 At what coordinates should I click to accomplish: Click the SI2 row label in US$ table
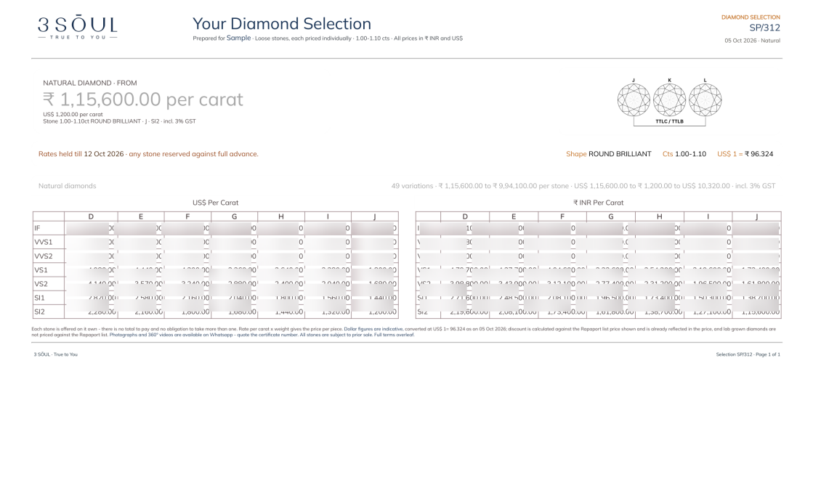point(39,312)
